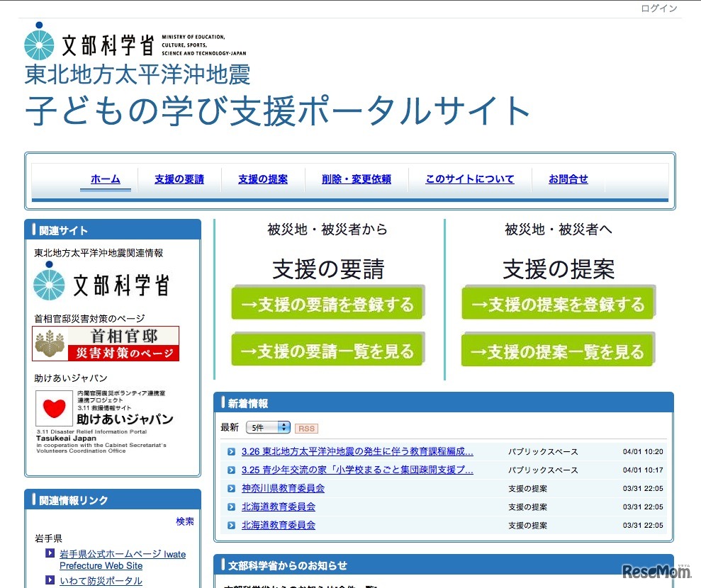This screenshot has height=588, width=701.
Task: Click the RSS feed icon
Action: (306, 428)
